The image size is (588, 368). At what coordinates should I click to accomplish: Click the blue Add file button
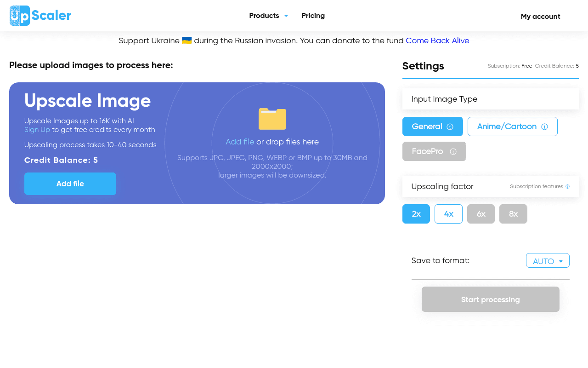pos(70,184)
